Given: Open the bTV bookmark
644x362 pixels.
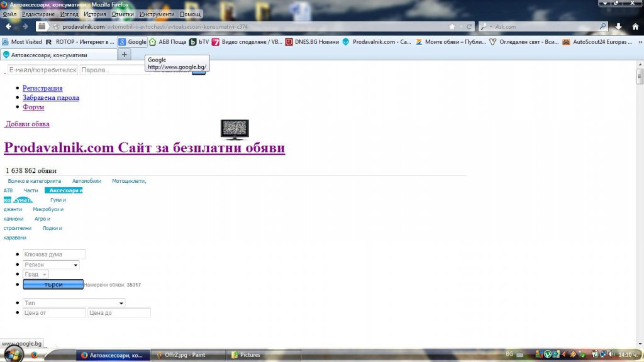Looking at the screenshot, I should click(x=199, y=42).
